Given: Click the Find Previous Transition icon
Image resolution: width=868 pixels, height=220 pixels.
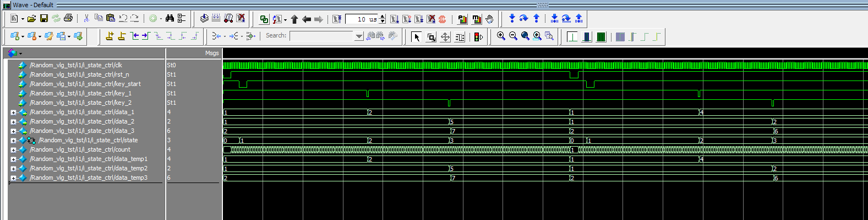Looking at the screenshot, I should click(x=134, y=36).
